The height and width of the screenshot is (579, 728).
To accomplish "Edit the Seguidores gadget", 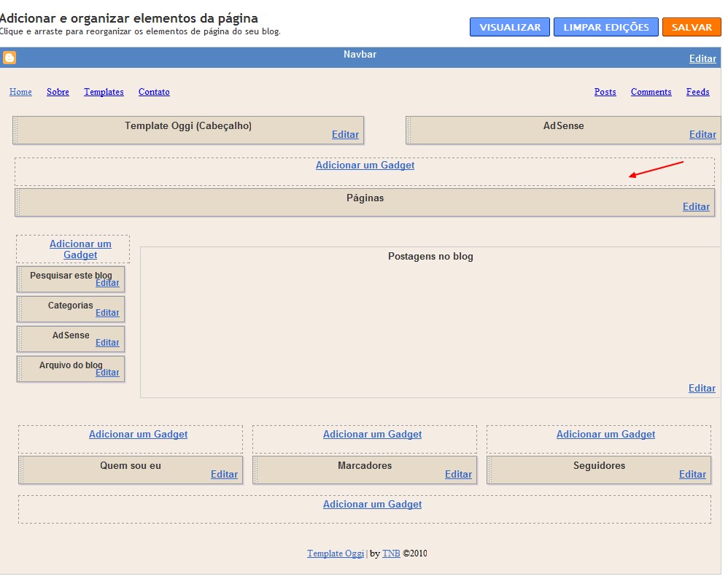I will click(x=692, y=474).
